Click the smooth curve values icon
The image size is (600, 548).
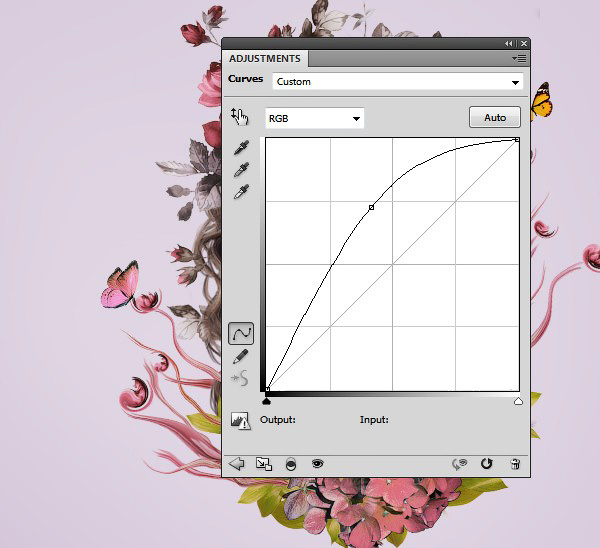coord(240,378)
